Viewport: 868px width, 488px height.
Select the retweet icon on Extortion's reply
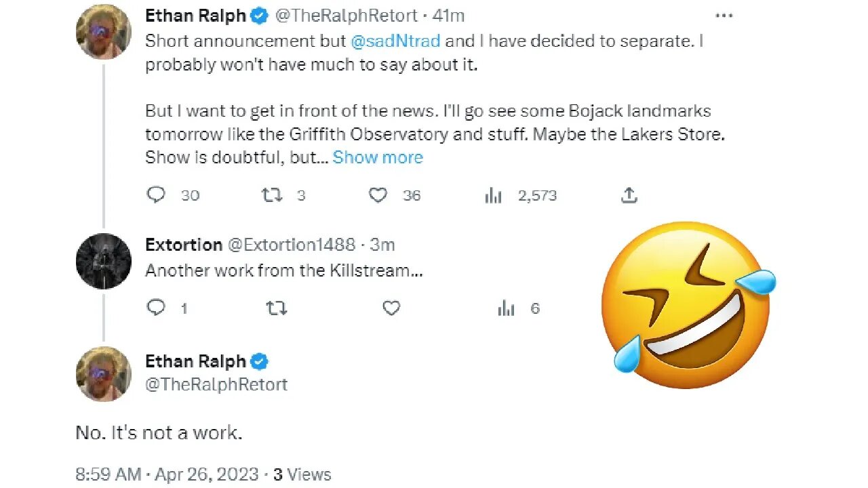276,308
